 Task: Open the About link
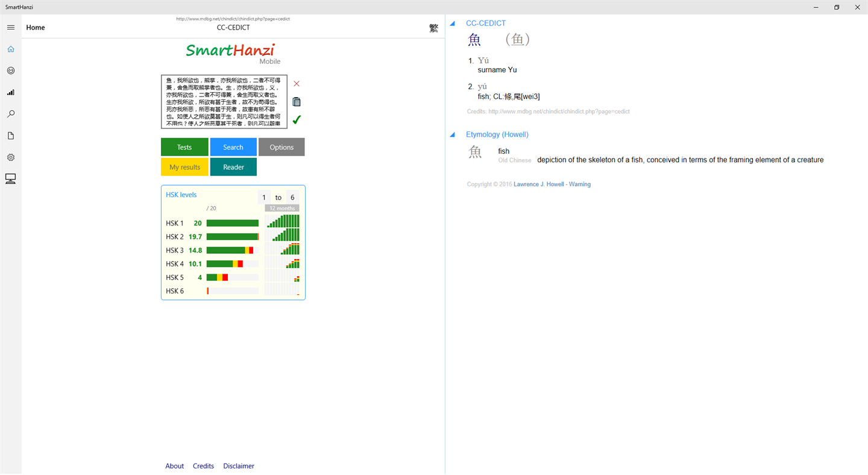(x=175, y=466)
